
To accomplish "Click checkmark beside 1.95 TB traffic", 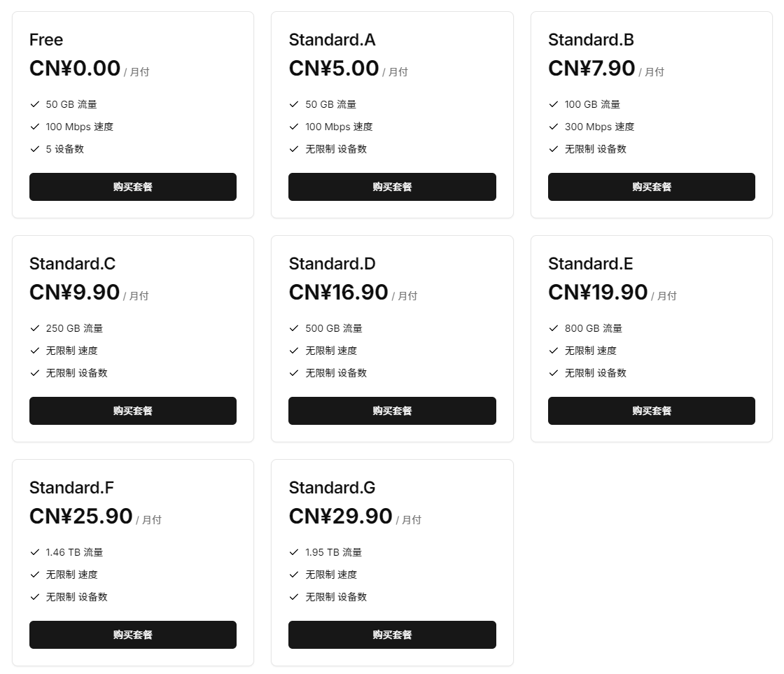I will coord(294,552).
